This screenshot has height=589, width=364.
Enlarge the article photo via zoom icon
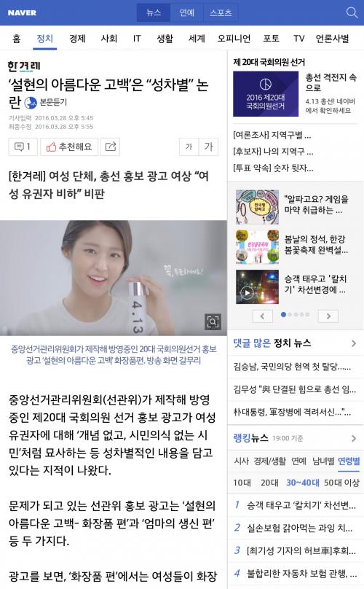coord(213,321)
